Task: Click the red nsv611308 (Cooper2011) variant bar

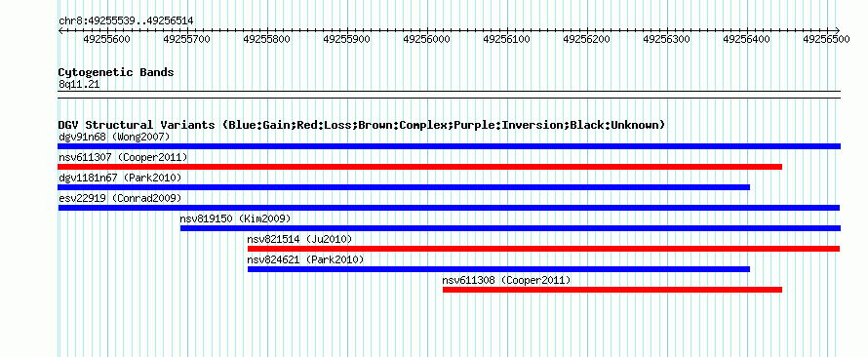Action: 612,290
